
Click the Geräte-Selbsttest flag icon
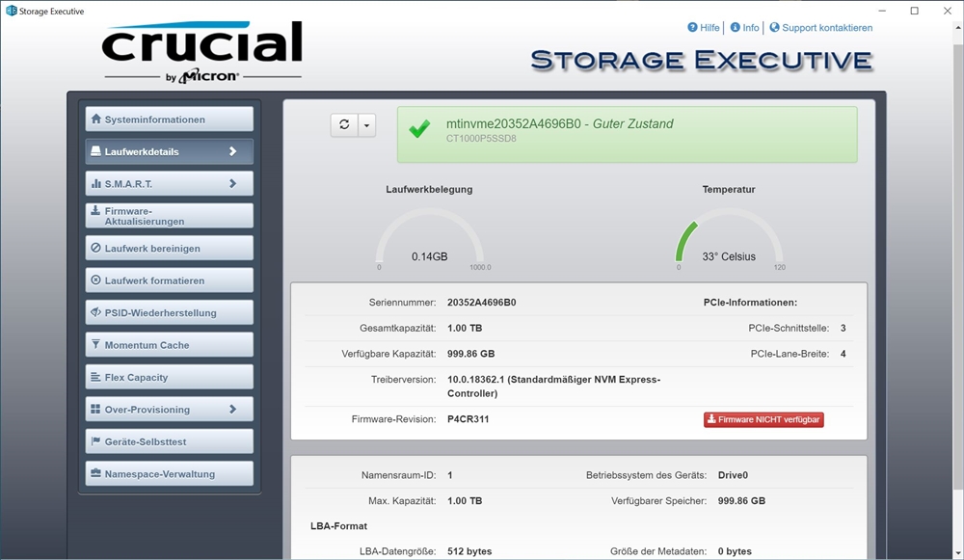(95, 441)
